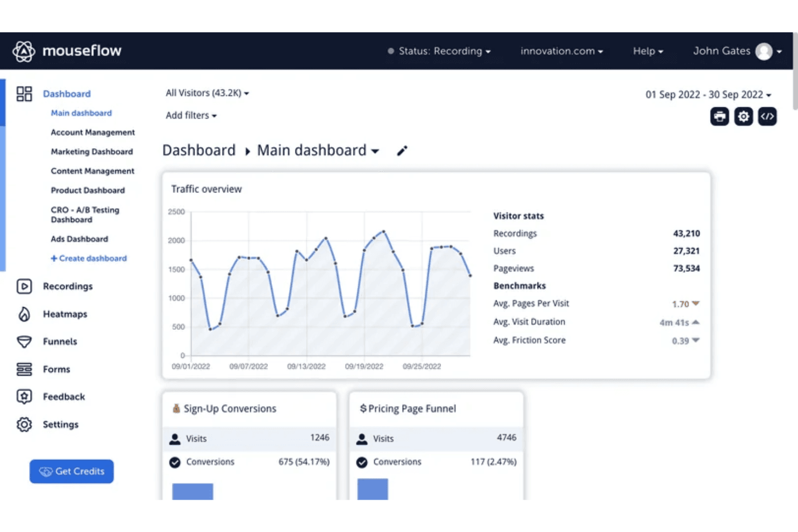Click the Sign-Up Conversions card title
Screen dimensions: 798x532
click(230, 409)
